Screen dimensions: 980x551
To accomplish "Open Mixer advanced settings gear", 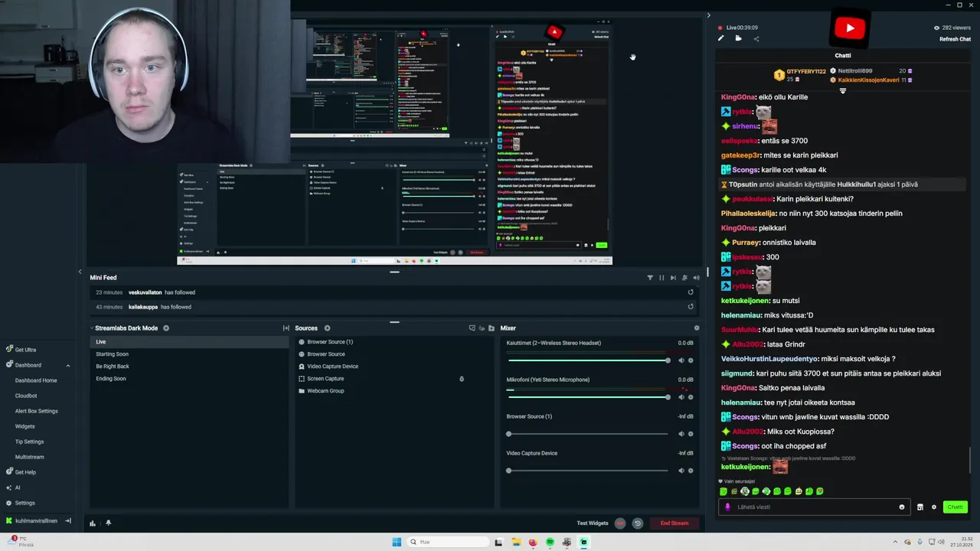I will click(697, 328).
